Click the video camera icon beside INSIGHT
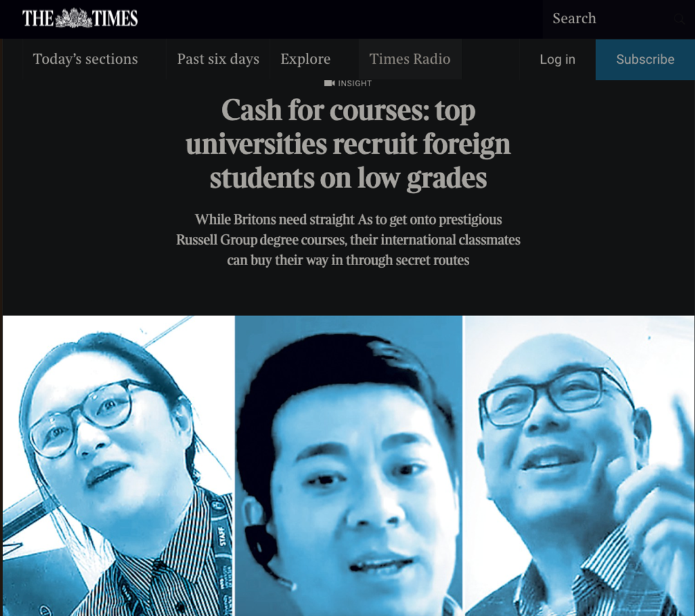This screenshot has height=616, width=695. 329,84
